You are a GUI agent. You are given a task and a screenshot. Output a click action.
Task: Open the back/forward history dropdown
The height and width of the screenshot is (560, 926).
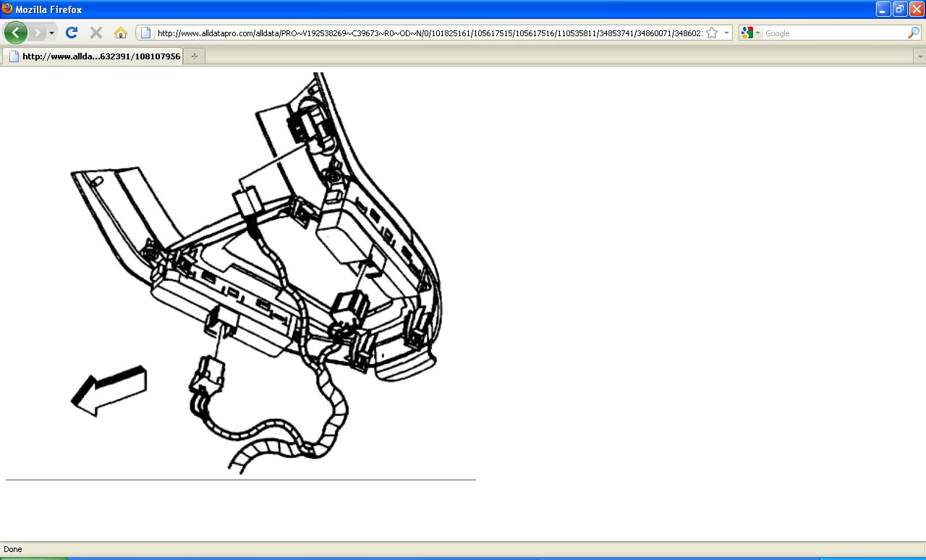coord(51,33)
